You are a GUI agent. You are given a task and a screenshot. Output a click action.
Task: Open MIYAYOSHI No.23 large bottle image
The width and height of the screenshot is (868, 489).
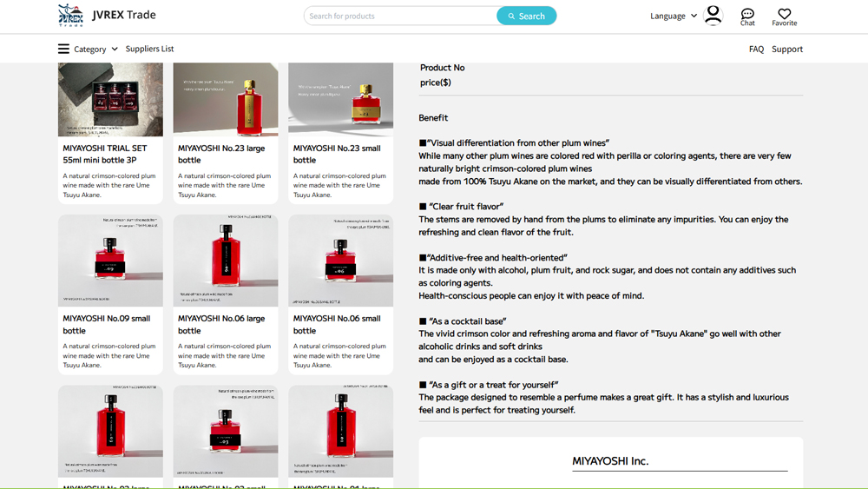pyautogui.click(x=226, y=99)
